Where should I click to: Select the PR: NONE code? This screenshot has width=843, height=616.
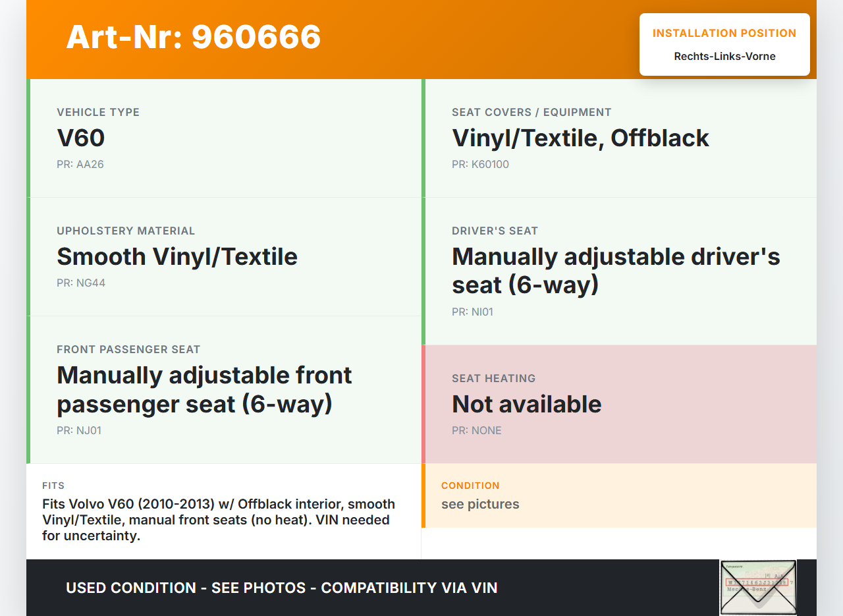pos(477,431)
